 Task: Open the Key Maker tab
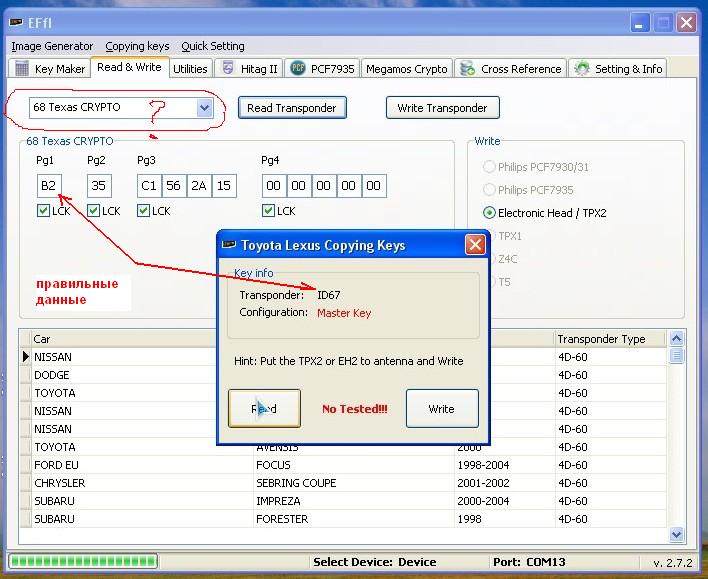point(50,69)
